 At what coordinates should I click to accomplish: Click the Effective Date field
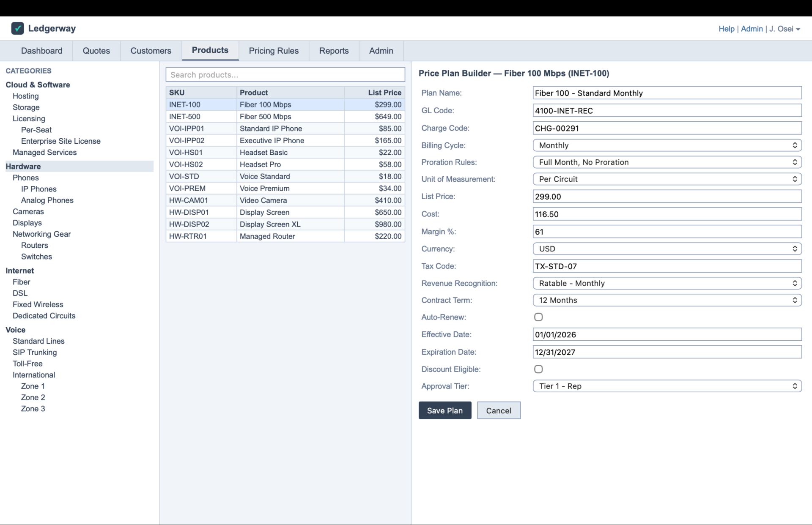coord(667,334)
